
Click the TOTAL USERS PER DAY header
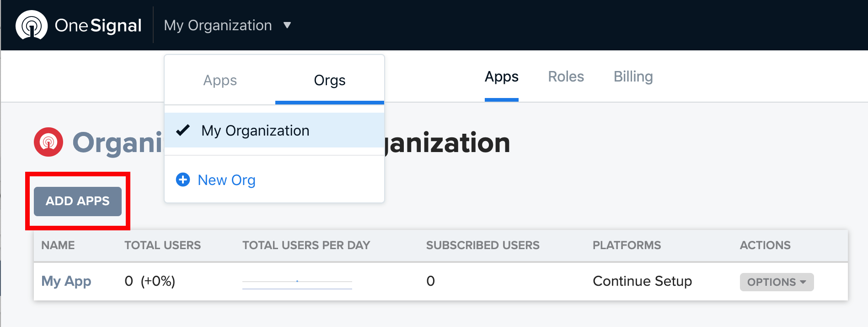(306, 245)
